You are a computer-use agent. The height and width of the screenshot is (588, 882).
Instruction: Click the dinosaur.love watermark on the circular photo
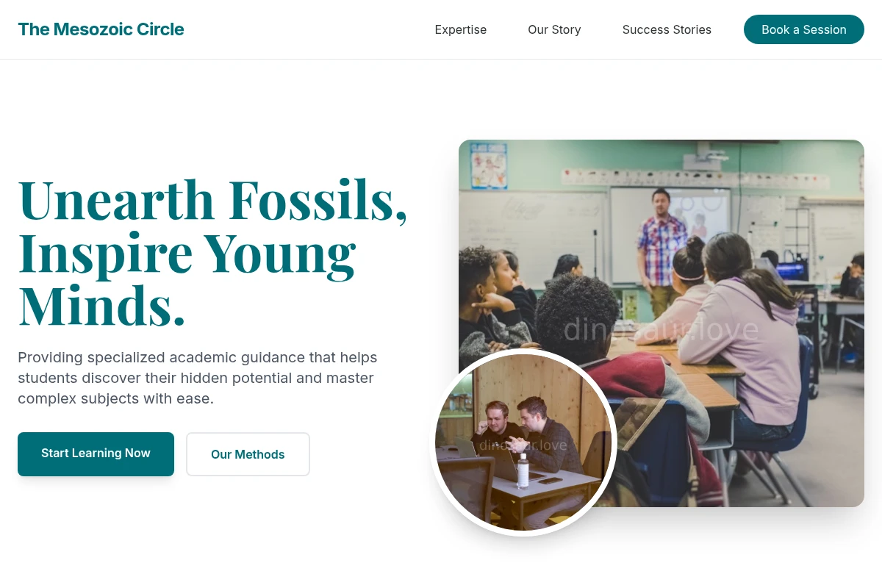tap(523, 445)
